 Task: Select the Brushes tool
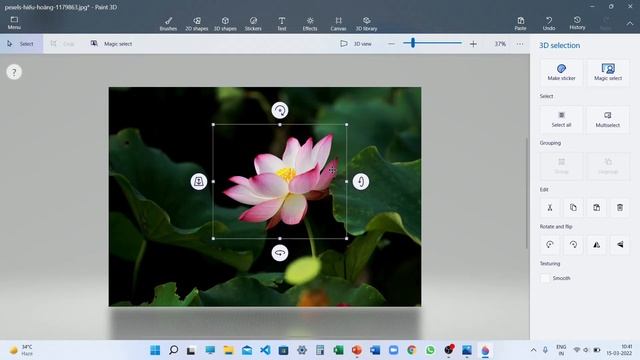168,24
